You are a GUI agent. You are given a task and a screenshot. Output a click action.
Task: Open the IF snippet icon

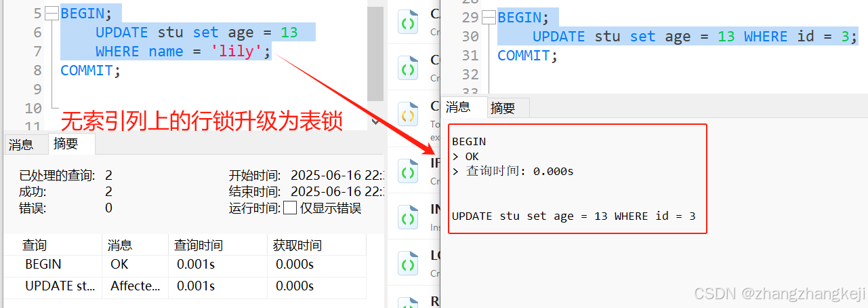click(x=408, y=172)
